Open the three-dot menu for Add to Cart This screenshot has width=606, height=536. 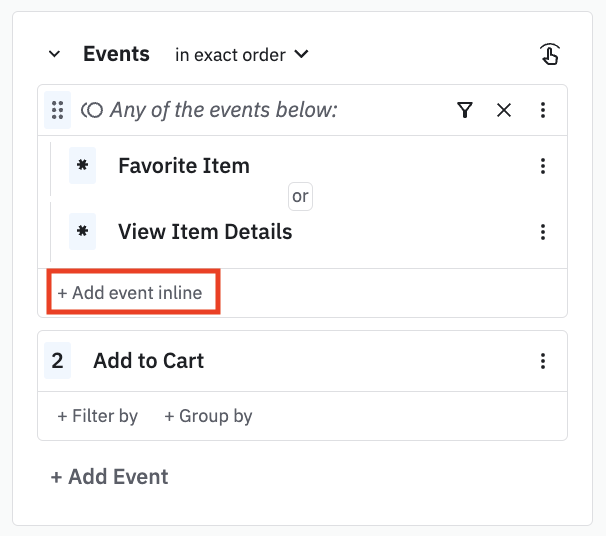pos(543,361)
